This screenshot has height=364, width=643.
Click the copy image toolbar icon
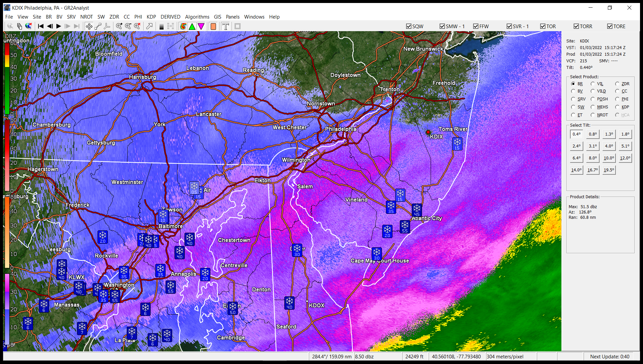coord(20,26)
